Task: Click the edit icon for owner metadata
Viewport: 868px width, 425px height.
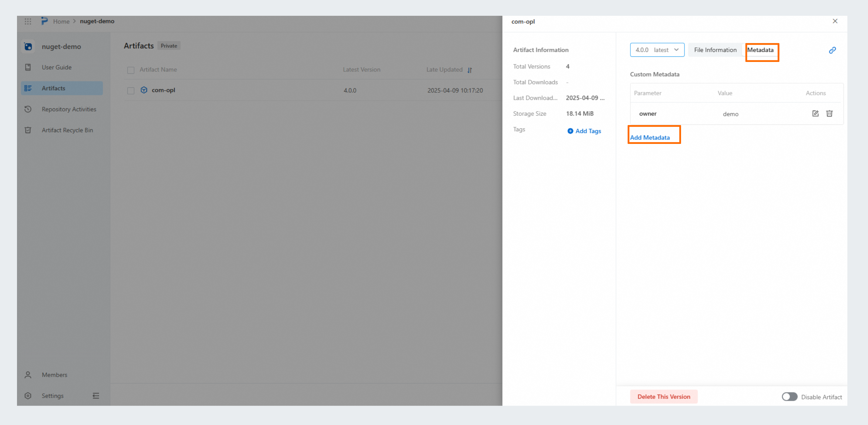Action: (815, 114)
